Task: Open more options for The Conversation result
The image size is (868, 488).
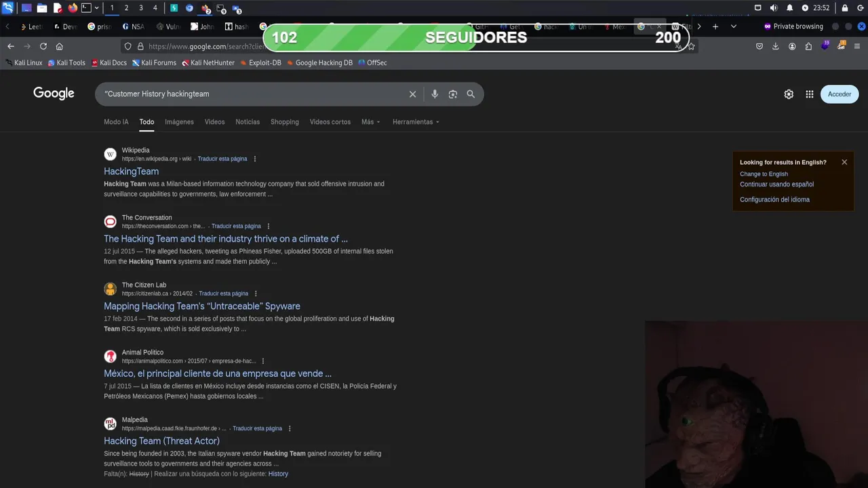Action: pos(269,226)
